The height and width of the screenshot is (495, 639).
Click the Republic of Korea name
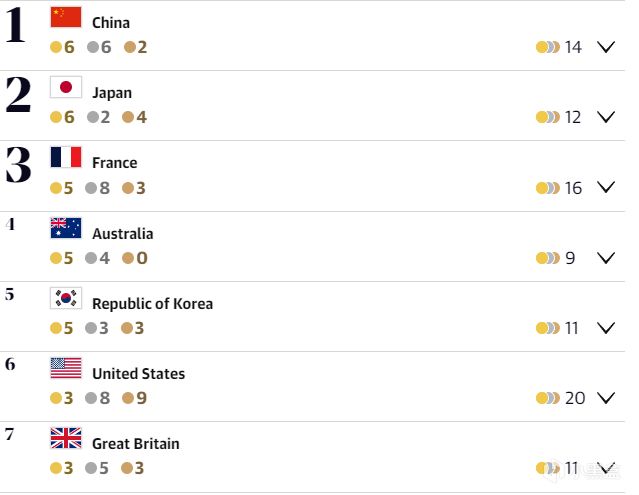pos(152,304)
